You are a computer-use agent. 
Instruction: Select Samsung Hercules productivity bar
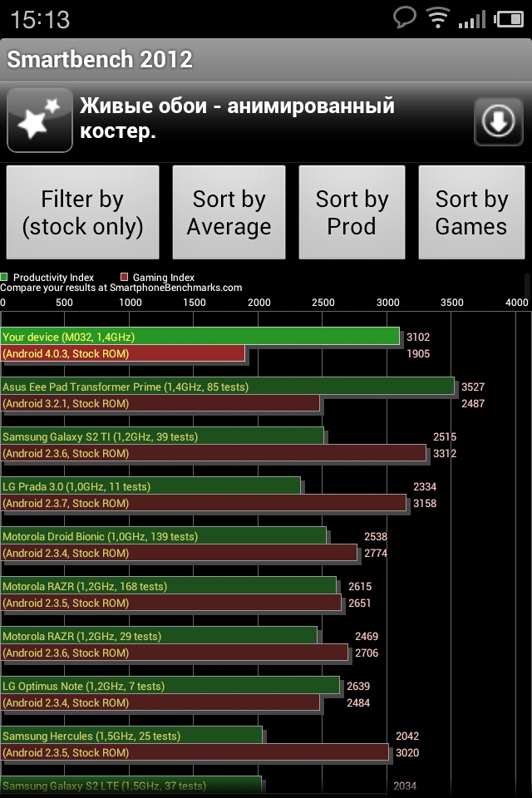point(131,736)
